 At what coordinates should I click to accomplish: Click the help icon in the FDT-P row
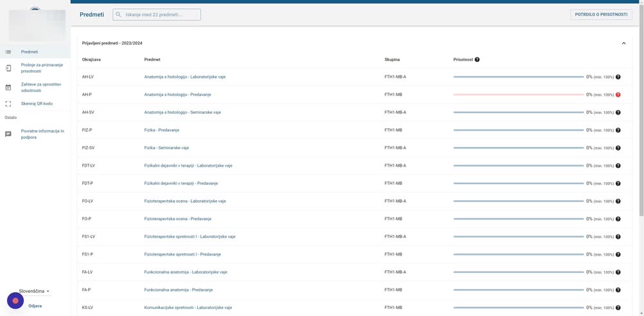click(x=618, y=183)
